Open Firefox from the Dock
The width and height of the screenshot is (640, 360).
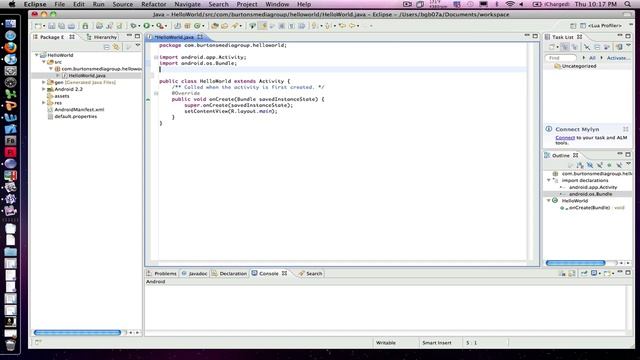10,47
